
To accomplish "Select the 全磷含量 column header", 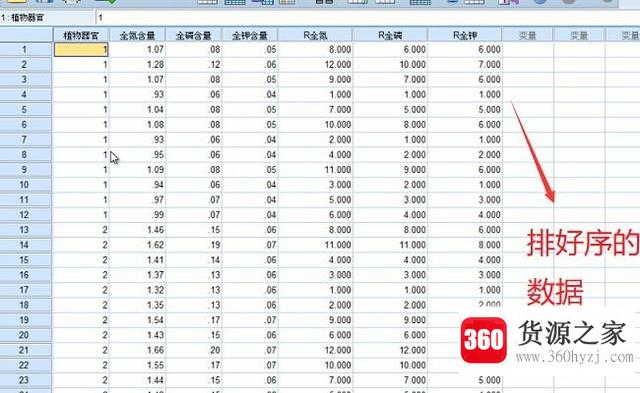I will click(193, 36).
